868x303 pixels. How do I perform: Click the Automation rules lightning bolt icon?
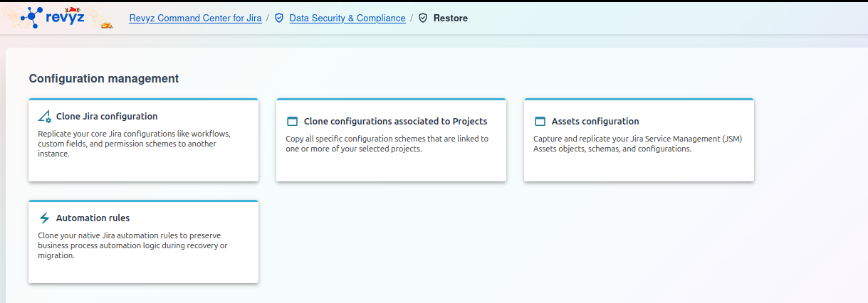[44, 218]
